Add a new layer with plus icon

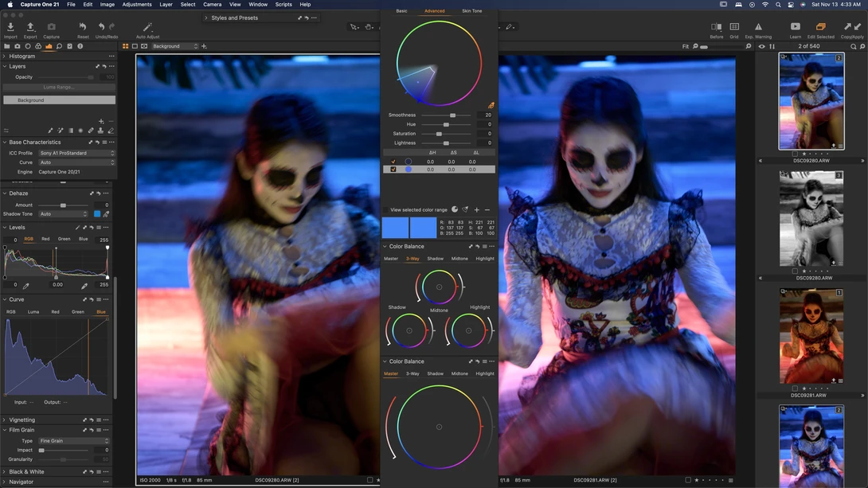click(101, 121)
